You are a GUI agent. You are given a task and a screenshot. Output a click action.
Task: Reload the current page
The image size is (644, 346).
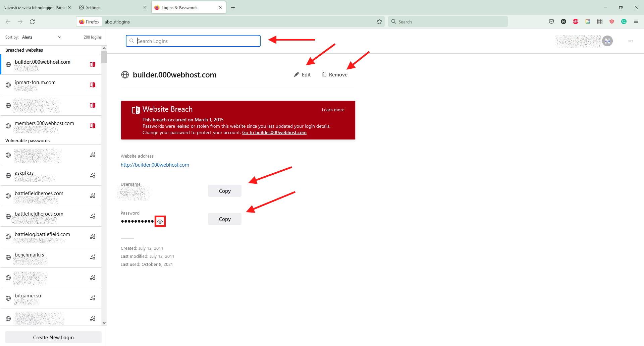click(x=32, y=22)
